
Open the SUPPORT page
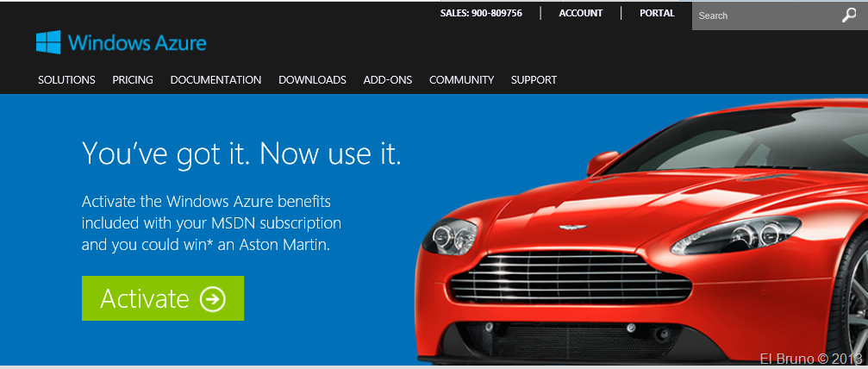pyautogui.click(x=534, y=80)
